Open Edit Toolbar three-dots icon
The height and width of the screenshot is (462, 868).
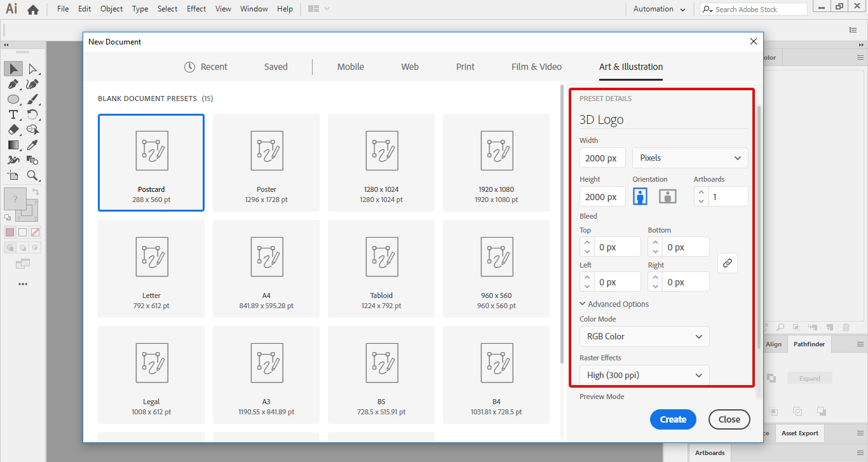(23, 284)
